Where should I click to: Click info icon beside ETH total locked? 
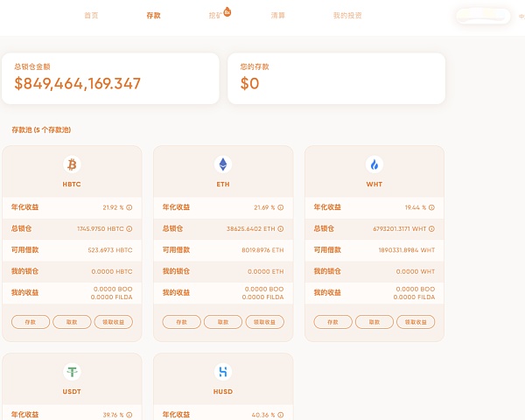click(281, 228)
